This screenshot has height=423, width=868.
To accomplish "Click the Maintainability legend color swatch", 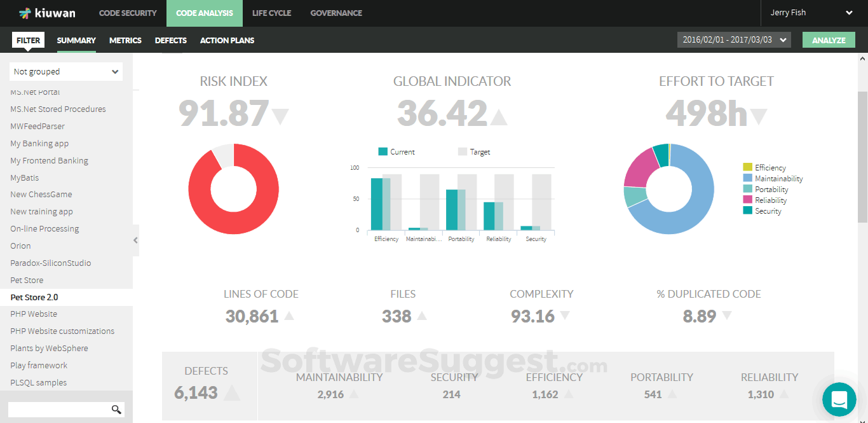I will click(x=747, y=179).
